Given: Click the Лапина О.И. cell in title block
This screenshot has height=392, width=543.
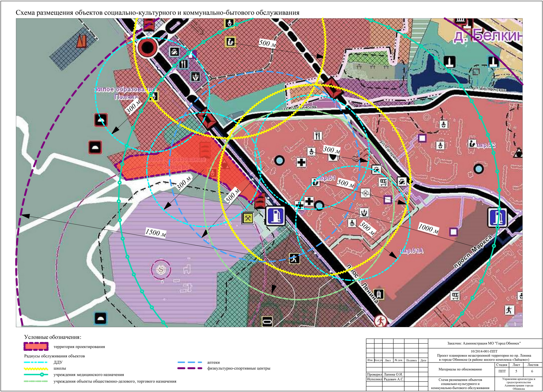Looking at the screenshot, I should [393, 374].
